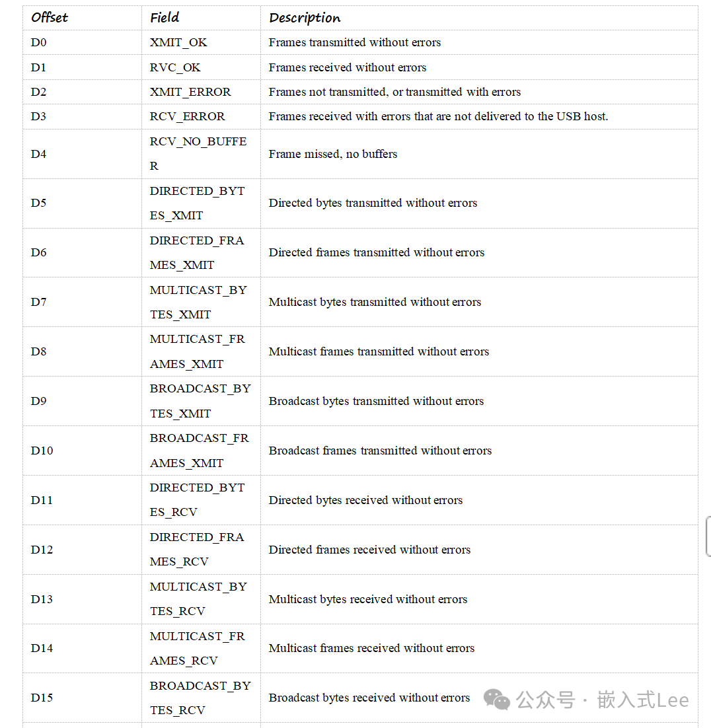Image resolution: width=711 pixels, height=728 pixels.
Task: Click the partial handle on right edge
Action: pyautogui.click(x=708, y=536)
